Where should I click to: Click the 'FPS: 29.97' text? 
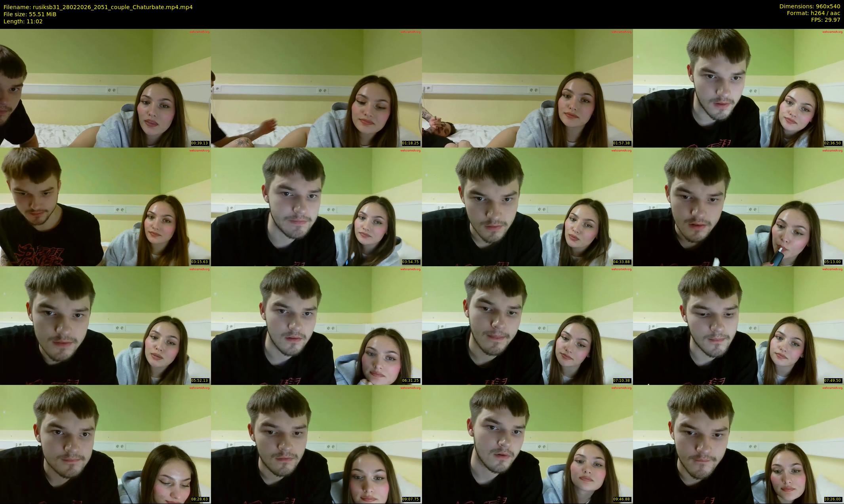pyautogui.click(x=825, y=20)
